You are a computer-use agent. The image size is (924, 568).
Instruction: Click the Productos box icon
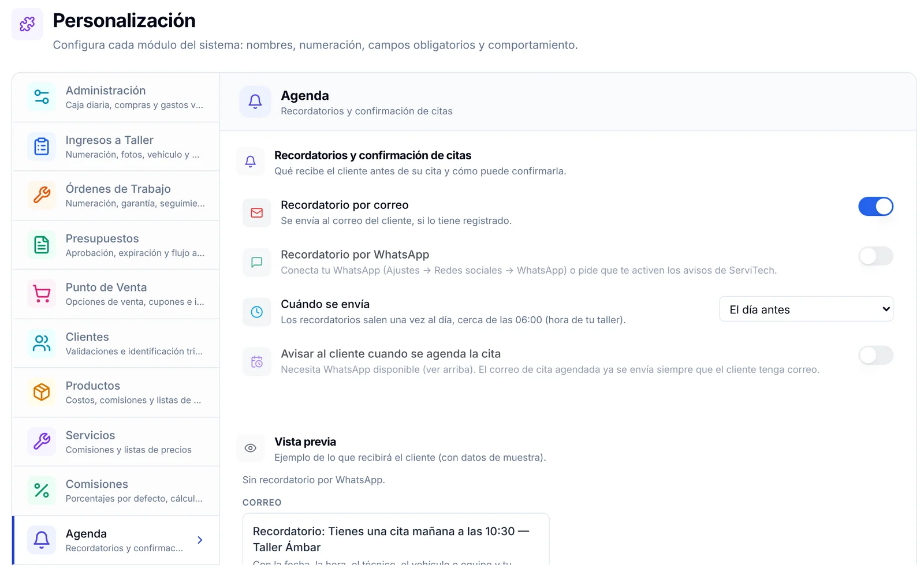(42, 393)
